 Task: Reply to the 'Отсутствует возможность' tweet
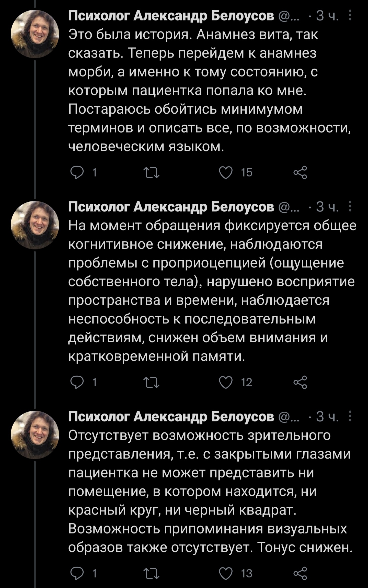pos(77,573)
